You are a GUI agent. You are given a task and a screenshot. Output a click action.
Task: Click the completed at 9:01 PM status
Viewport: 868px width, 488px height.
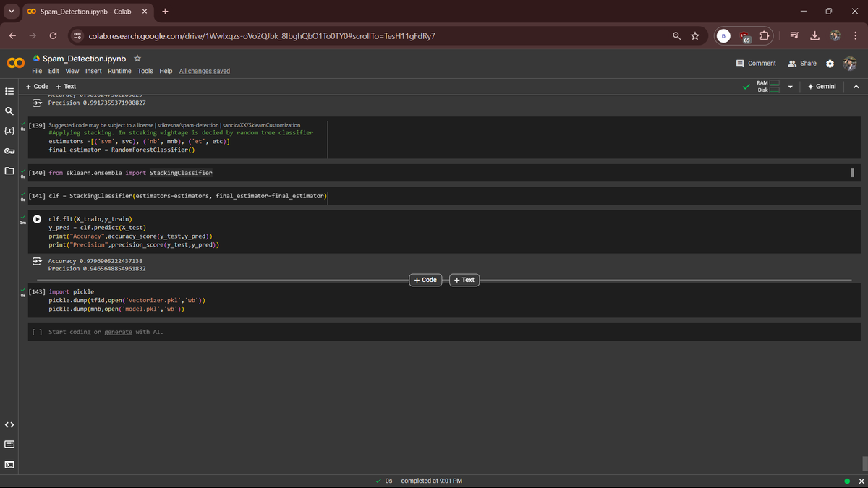pos(432,481)
